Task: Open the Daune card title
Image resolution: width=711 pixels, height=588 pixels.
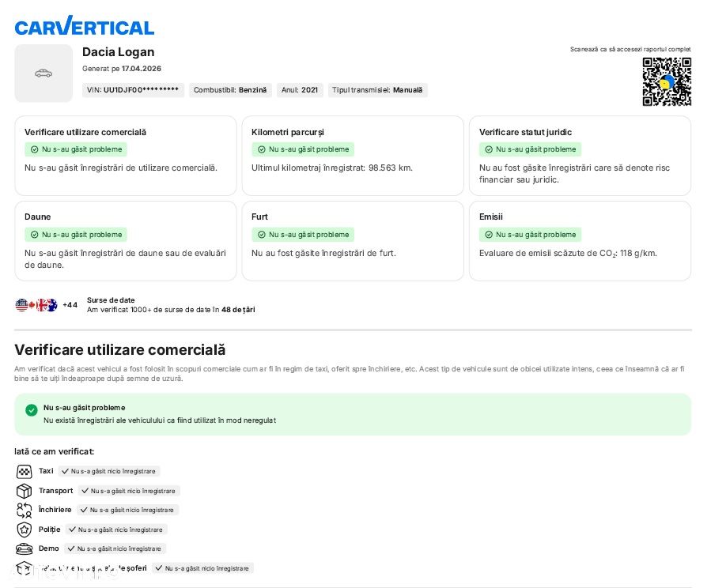Action: coord(38,217)
